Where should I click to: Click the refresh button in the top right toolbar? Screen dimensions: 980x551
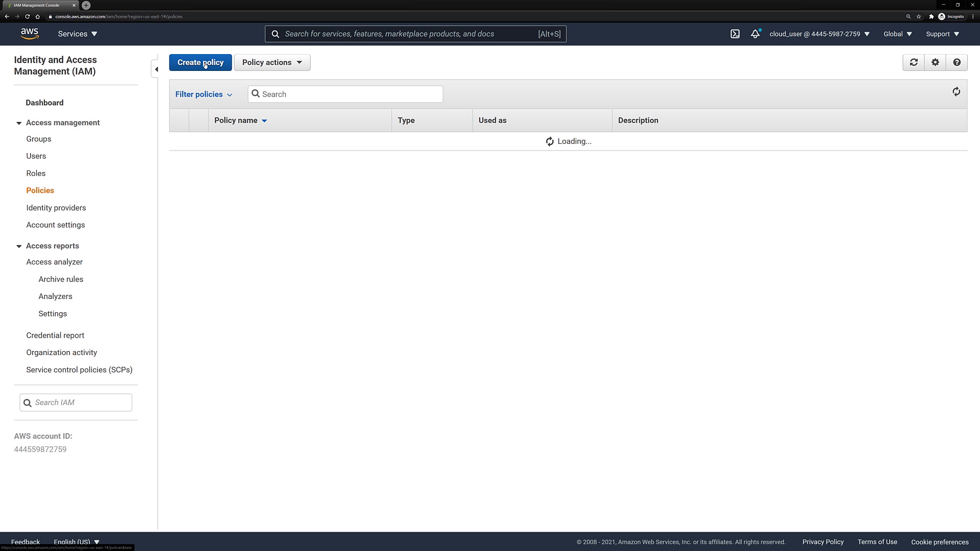914,62
